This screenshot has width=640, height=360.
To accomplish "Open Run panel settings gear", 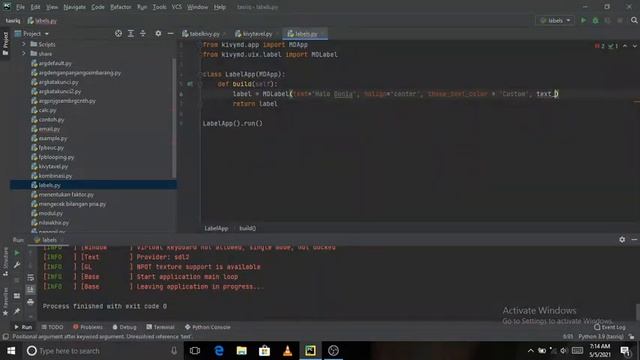I will tap(622, 240).
